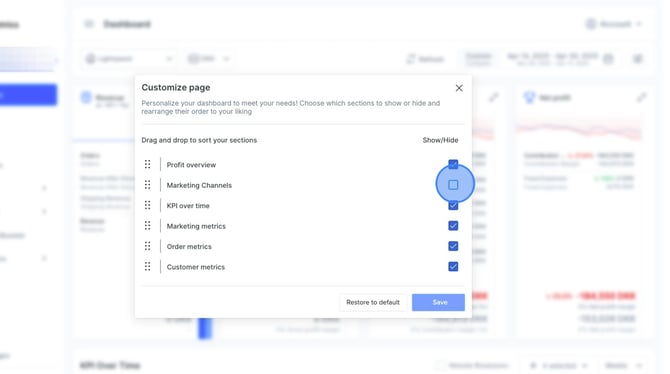The height and width of the screenshot is (374, 670).
Task: Toggle the Order metrics checkbox
Action: [453, 246]
